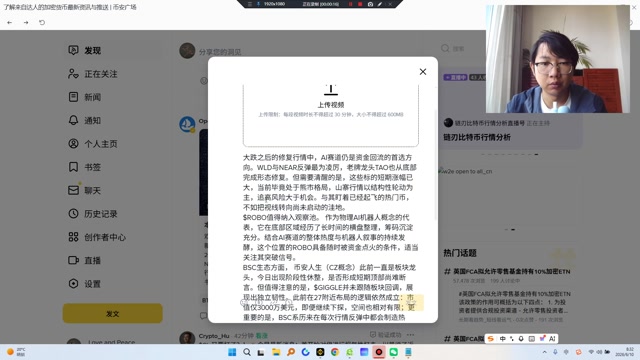
Task: Click the red recorder app in taskbar
Action: coord(379,352)
